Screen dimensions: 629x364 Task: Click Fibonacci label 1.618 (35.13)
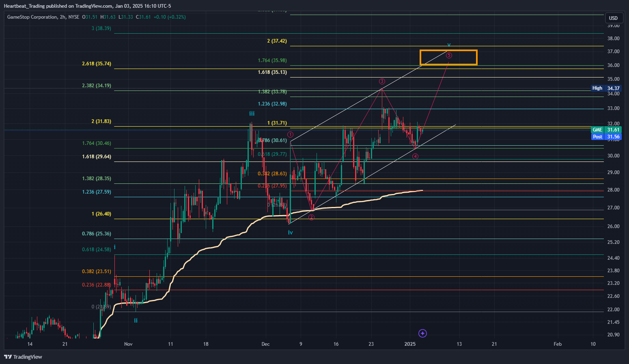click(x=272, y=72)
